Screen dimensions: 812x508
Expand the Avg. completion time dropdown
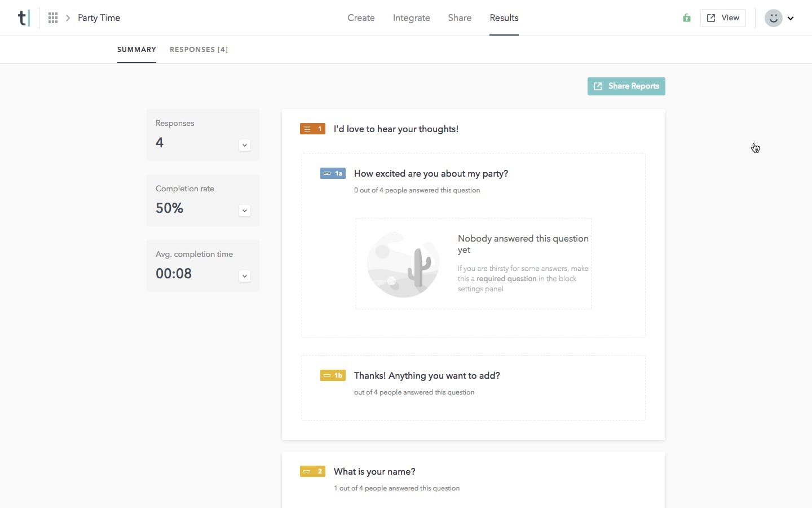tap(245, 276)
